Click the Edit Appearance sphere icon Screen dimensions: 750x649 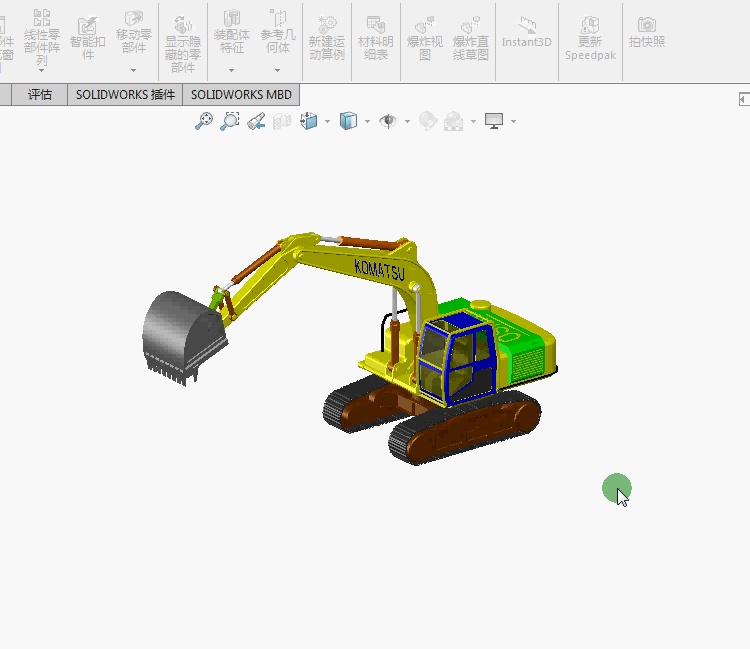428,121
